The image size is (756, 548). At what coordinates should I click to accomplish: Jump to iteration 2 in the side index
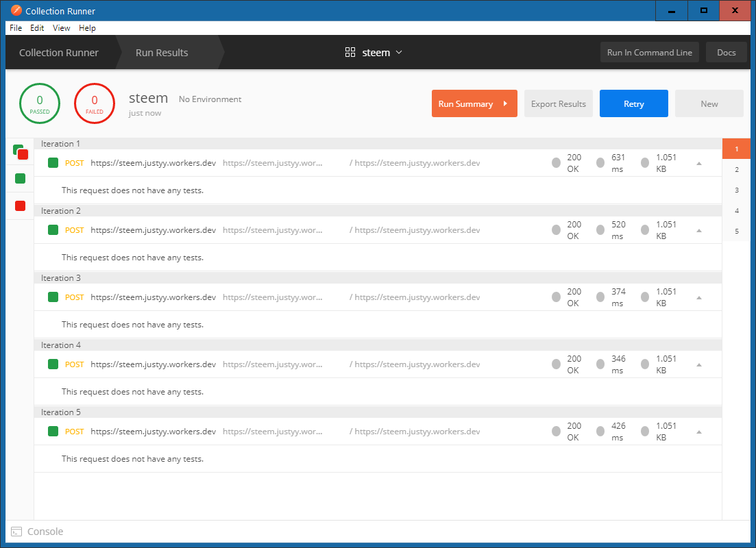pos(736,170)
